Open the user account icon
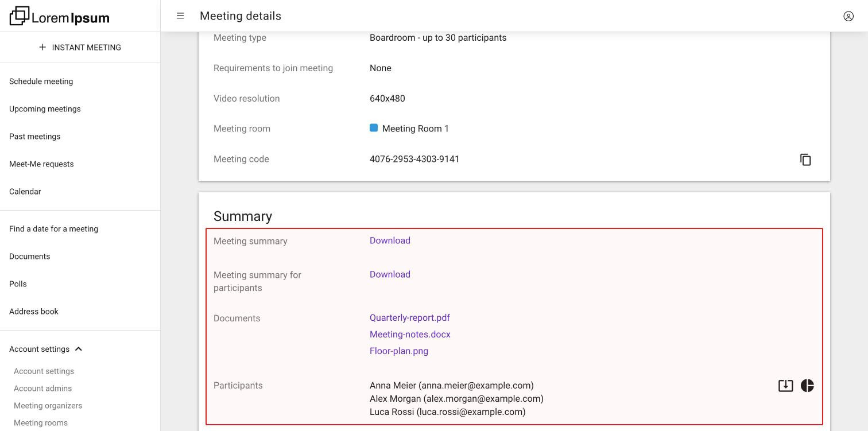 coord(848,16)
